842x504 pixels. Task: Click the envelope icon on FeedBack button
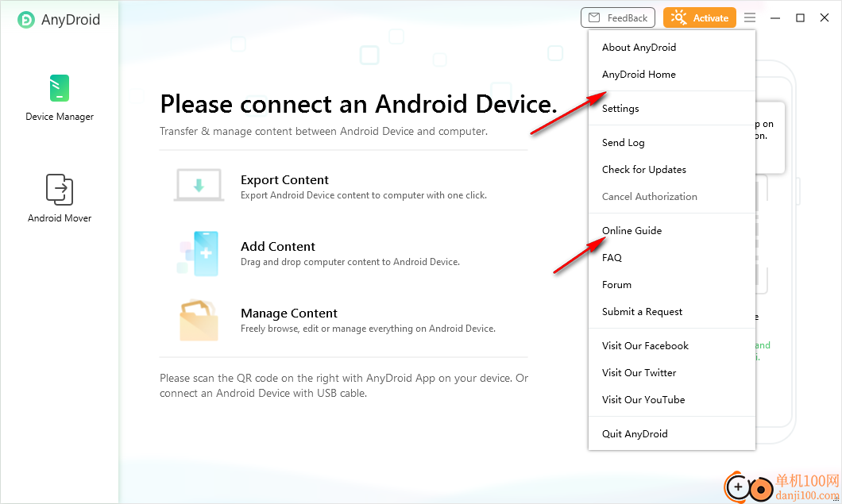click(594, 17)
